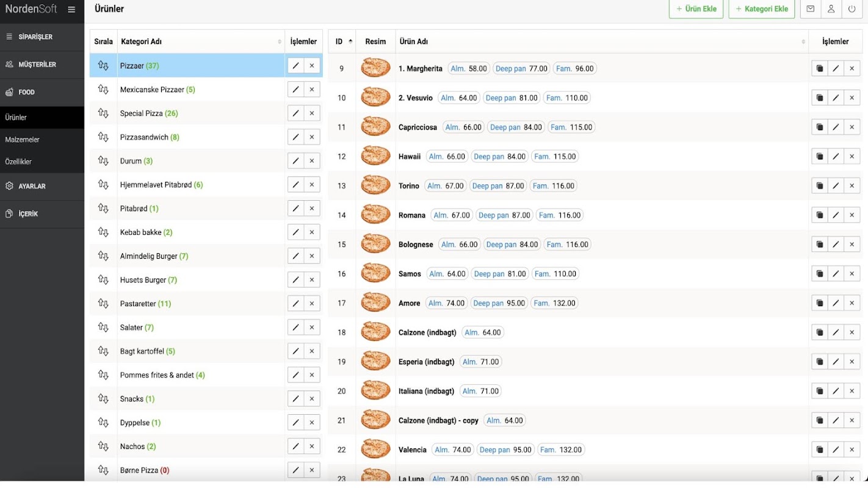868x488 pixels.
Task: Delete the Pizzasandwich category
Action: coord(312,137)
